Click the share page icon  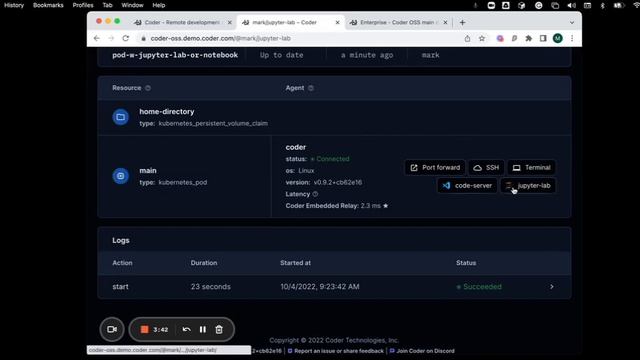click(467, 38)
